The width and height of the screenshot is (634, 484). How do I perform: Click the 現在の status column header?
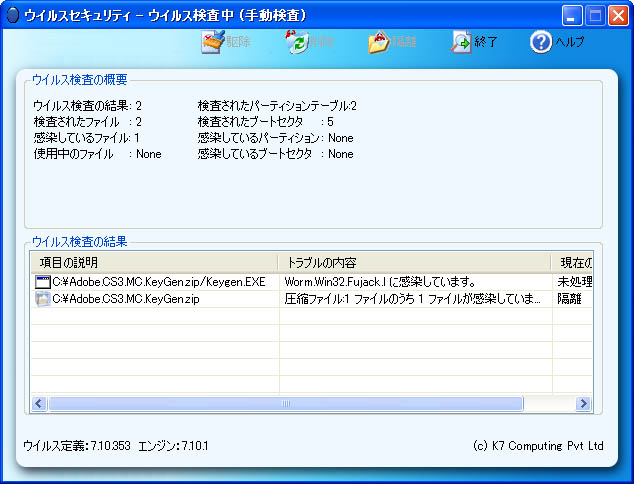point(572,263)
